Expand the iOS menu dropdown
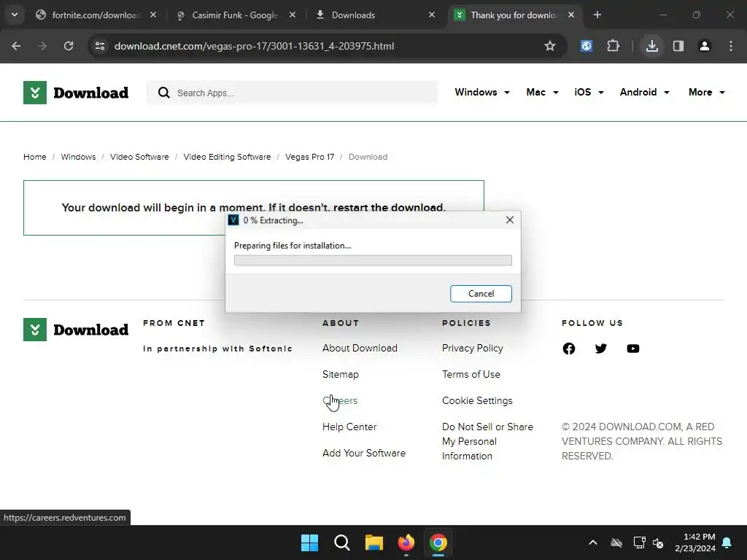Screen dimensions: 747x560 click(x=589, y=93)
